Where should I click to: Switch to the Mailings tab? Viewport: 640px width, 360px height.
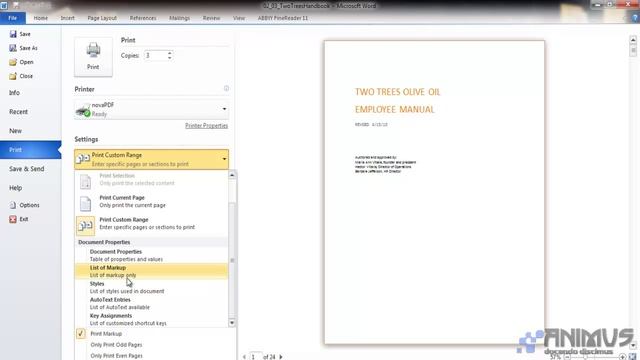tap(180, 18)
